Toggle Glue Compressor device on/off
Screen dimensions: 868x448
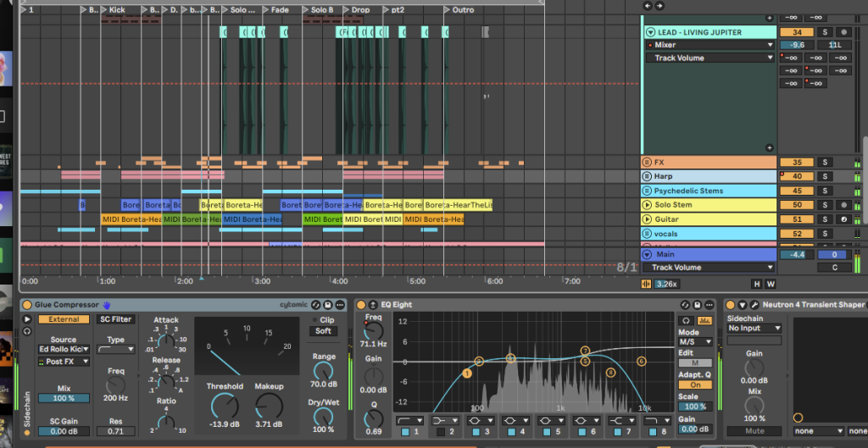tap(27, 305)
